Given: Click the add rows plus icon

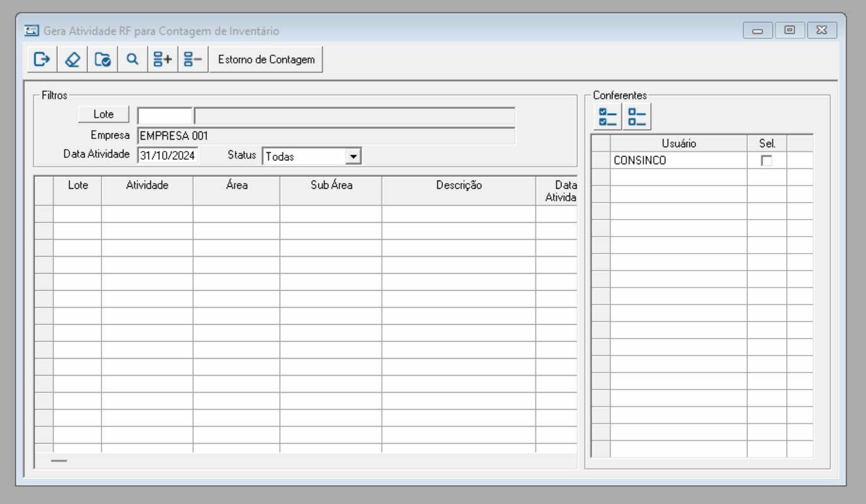Looking at the screenshot, I should 163,60.
